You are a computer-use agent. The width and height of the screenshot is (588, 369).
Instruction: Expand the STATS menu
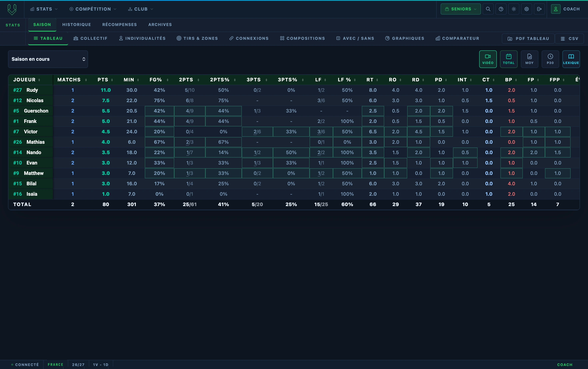click(x=44, y=9)
